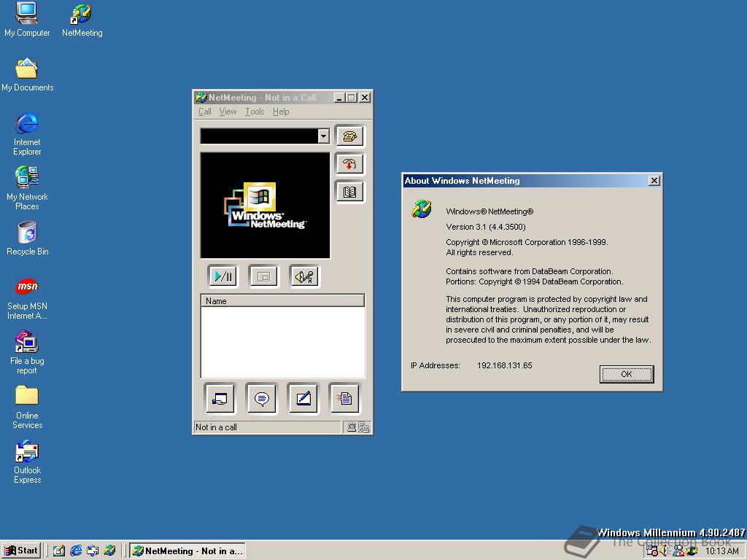The image size is (747, 560).
Task: Select the Internet Explorer desktop icon
Action: tap(27, 134)
